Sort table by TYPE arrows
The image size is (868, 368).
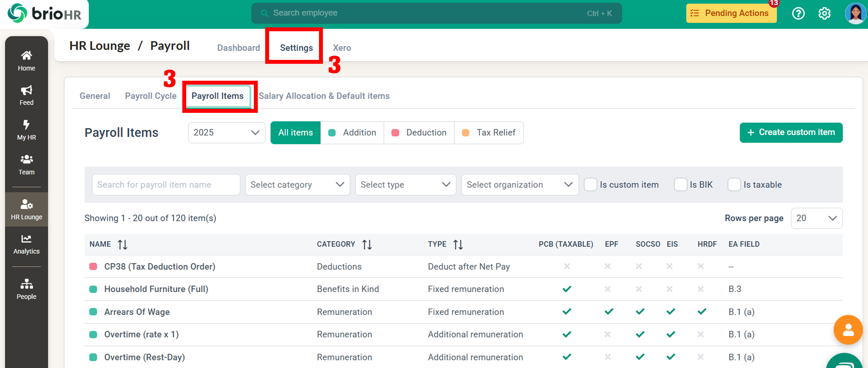458,244
